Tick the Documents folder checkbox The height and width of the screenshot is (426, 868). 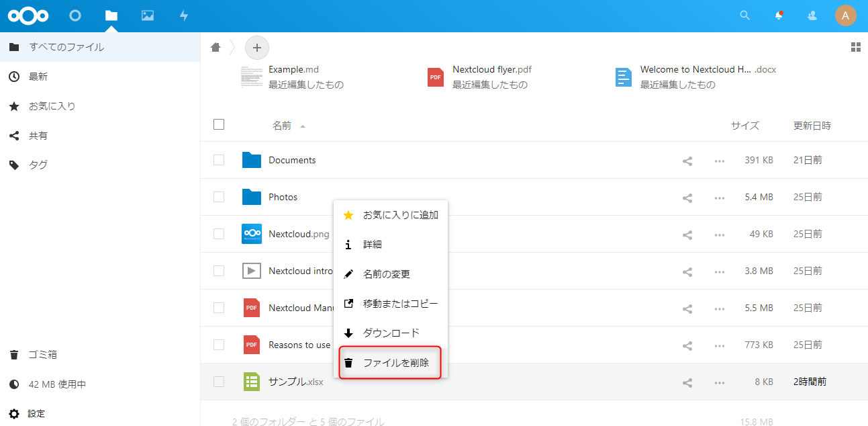click(219, 160)
